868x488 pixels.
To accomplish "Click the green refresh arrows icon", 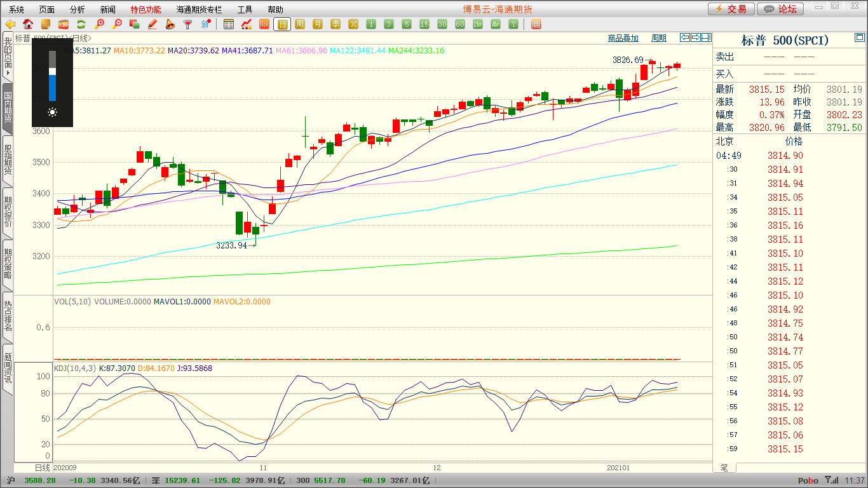I will click(81, 25).
